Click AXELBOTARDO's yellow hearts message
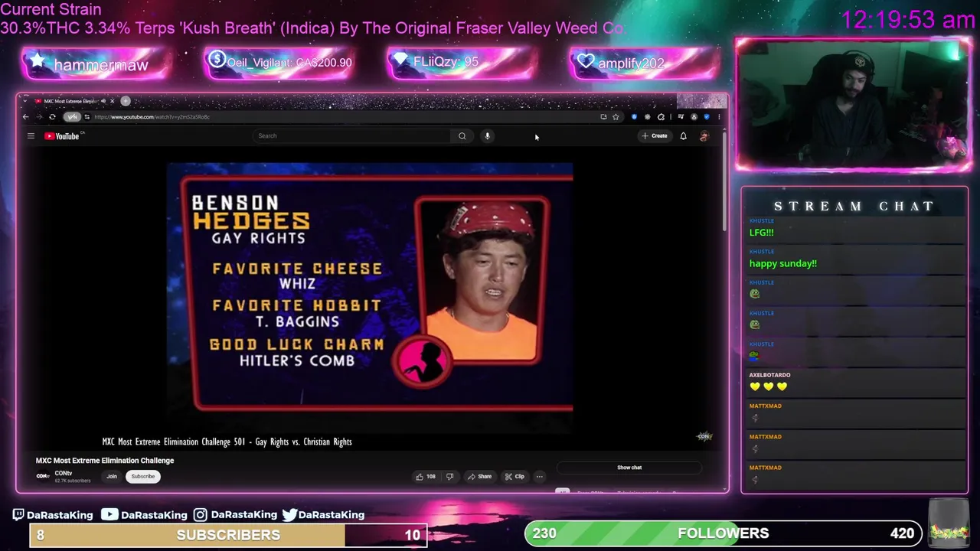The width and height of the screenshot is (980, 551). point(768,387)
